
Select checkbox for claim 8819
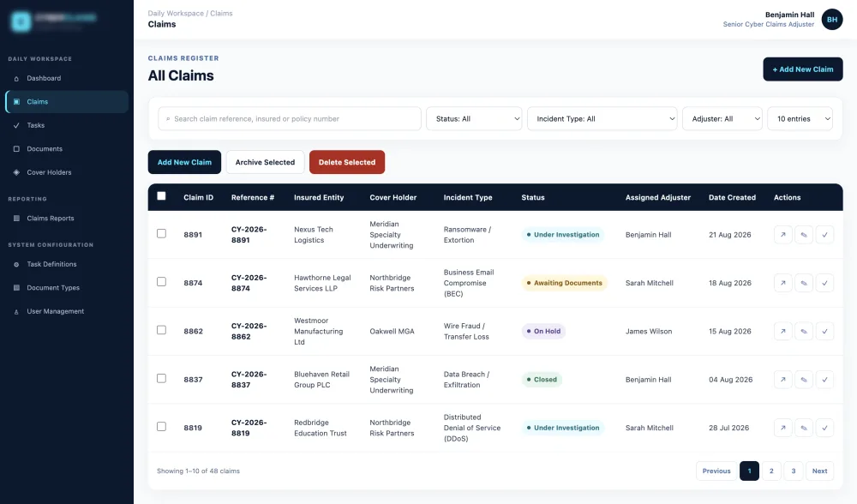[x=161, y=426]
